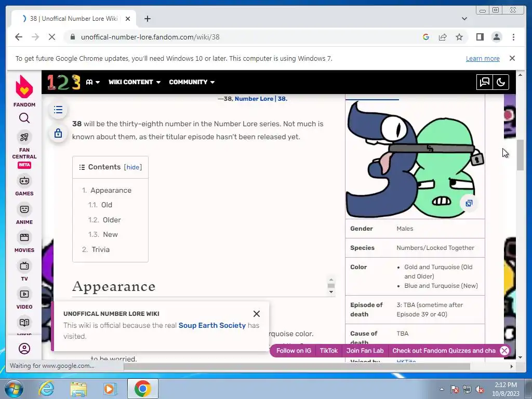
Task: Click the page vertical scrollbar thumb
Action: click(521, 155)
